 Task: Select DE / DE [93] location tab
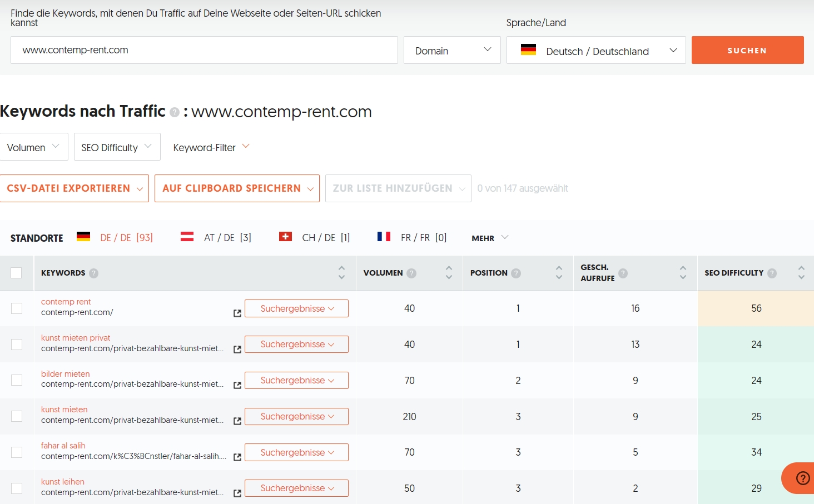pyautogui.click(x=115, y=237)
